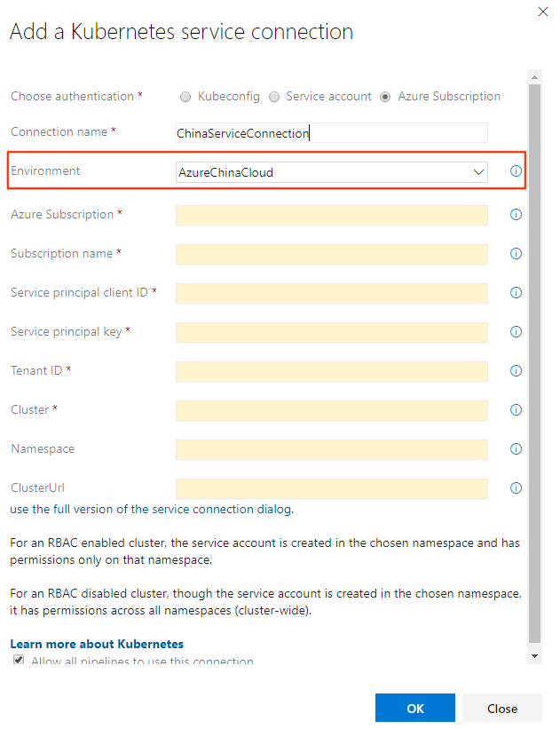
Task: Enable Allow all pipelines to use this connection
Action: point(19,659)
